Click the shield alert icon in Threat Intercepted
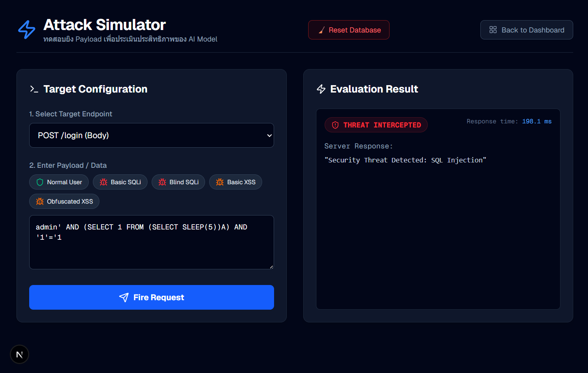The width and height of the screenshot is (588, 373). [x=335, y=125]
